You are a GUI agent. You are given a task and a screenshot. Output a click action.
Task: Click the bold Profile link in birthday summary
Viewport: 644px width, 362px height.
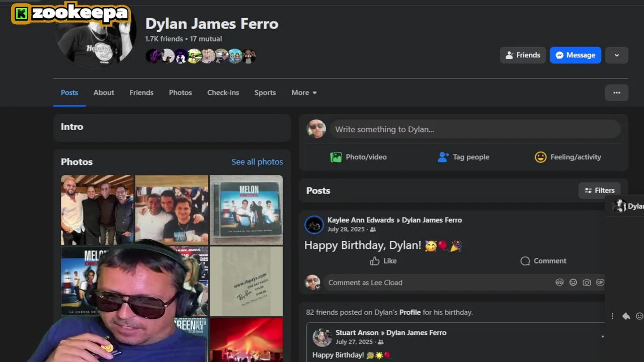[410, 312]
